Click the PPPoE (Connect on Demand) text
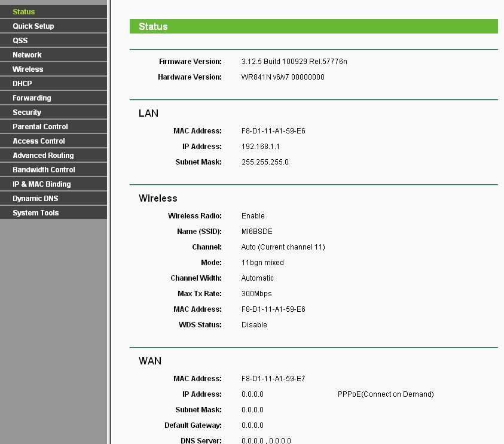The height and width of the screenshot is (444, 504). click(x=386, y=394)
